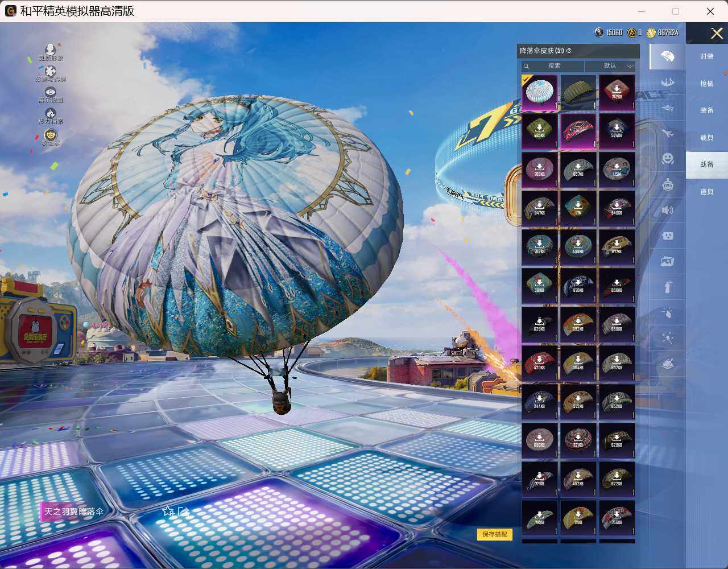Screen dimensions: 728x569
Task: Open help icon beside 降落伞皮肤 (51)
Action: [569, 51]
